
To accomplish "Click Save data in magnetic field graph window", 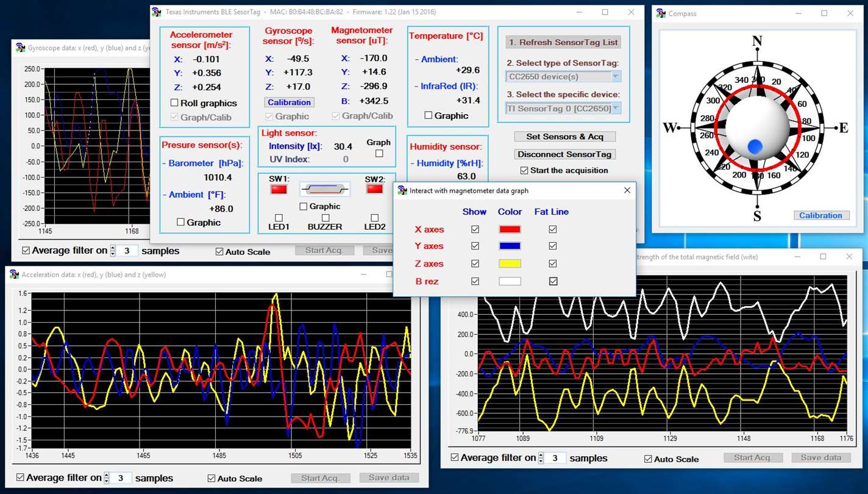I will [820, 457].
